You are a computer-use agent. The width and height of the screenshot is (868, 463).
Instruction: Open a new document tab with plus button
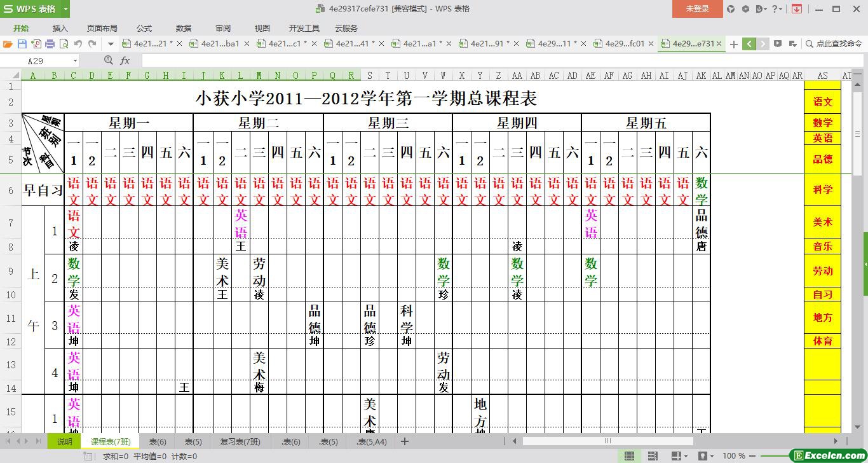pos(734,44)
